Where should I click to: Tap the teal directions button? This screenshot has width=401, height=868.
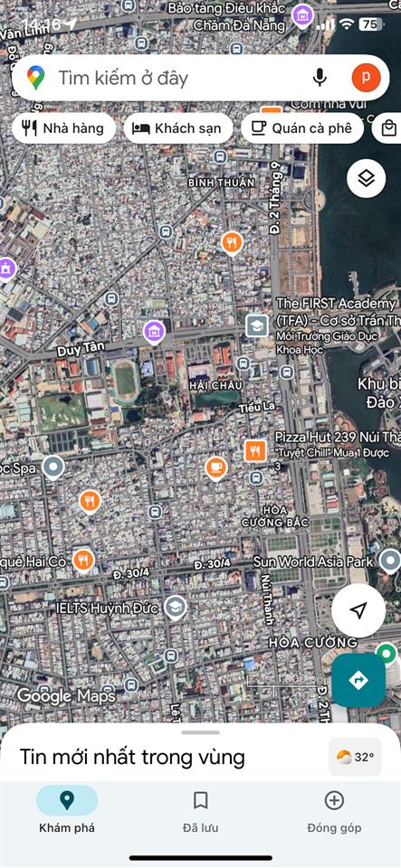coord(358,680)
